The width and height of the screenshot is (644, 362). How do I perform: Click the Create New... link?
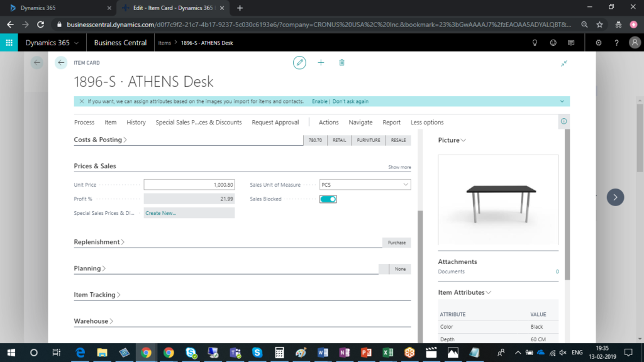(160, 213)
